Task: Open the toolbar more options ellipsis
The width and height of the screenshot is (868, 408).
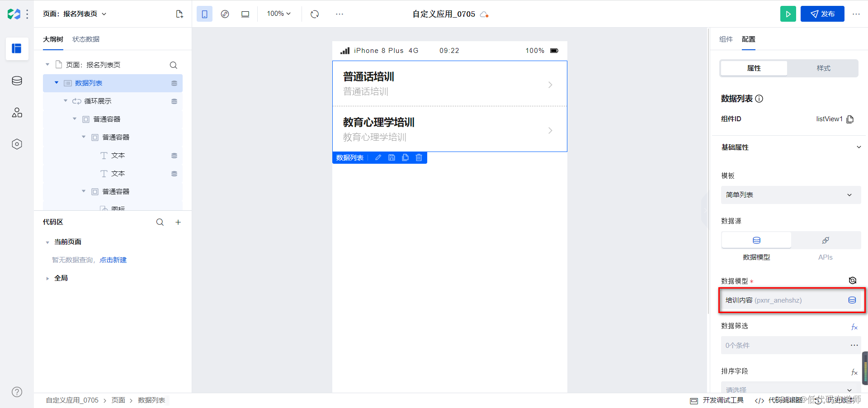Action: click(x=340, y=14)
